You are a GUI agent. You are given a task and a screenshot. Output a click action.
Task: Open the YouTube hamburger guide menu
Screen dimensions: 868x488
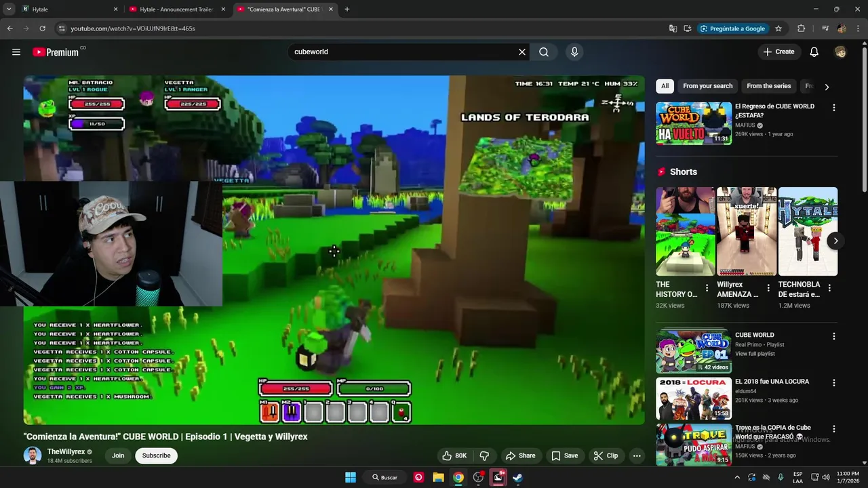[16, 52]
